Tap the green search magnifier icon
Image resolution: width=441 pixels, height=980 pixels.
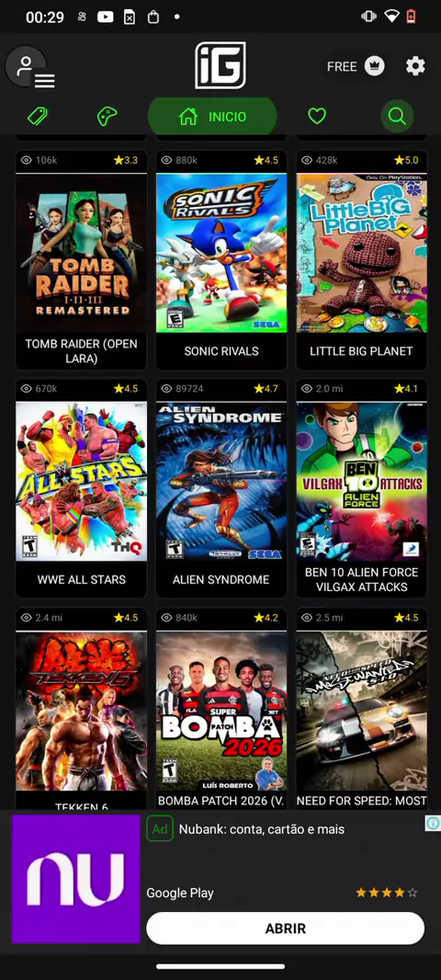[397, 116]
